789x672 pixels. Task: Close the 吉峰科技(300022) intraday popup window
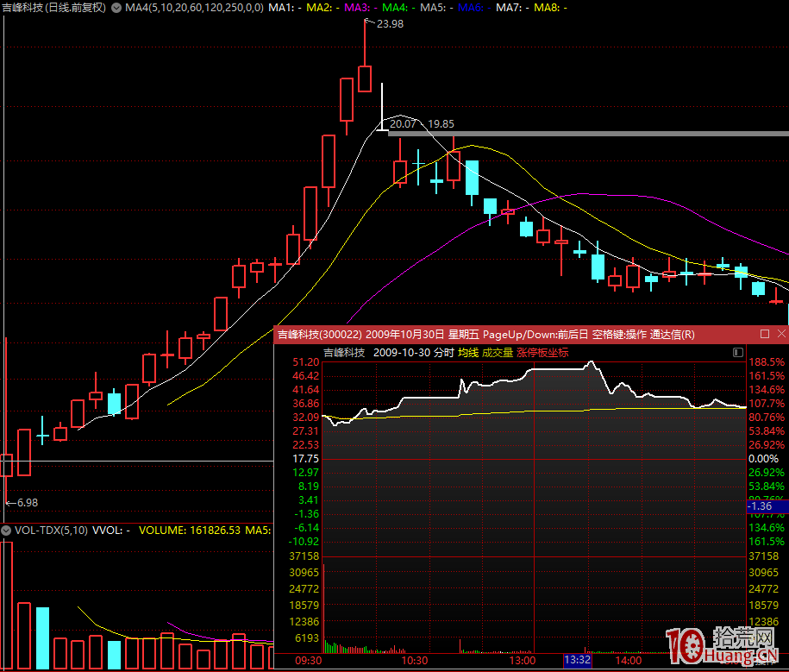point(781,334)
